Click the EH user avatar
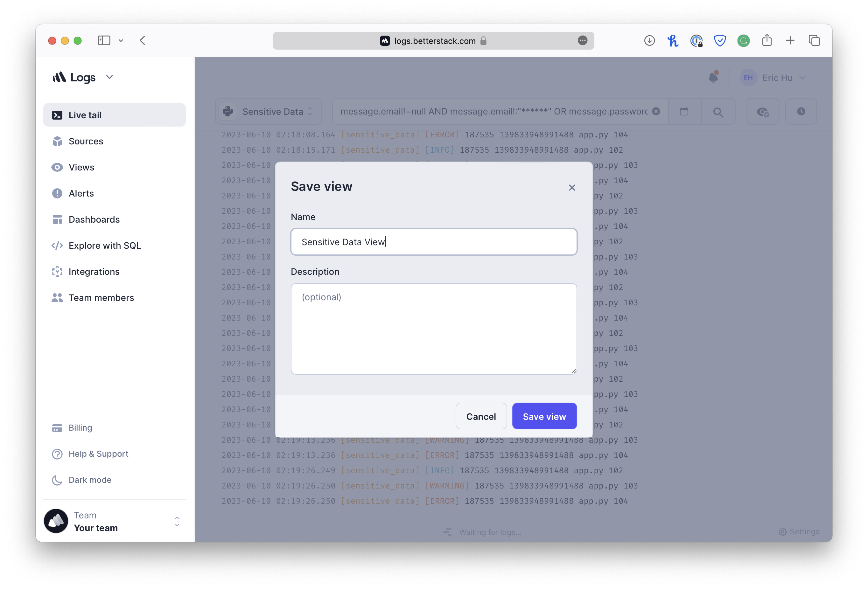This screenshot has width=868, height=589. tap(748, 78)
